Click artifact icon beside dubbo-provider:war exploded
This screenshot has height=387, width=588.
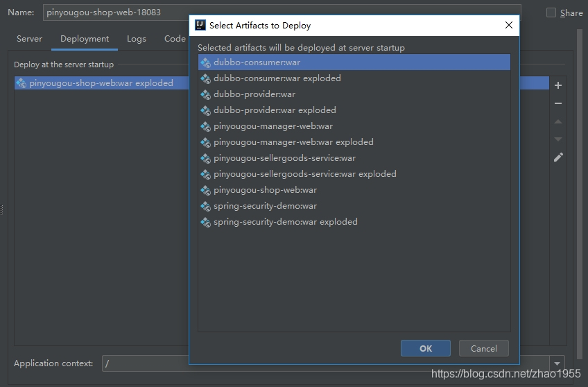coord(205,110)
